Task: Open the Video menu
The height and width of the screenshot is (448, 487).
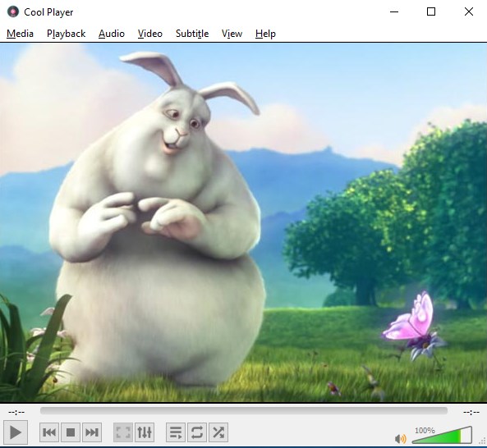Action: pyautogui.click(x=150, y=34)
